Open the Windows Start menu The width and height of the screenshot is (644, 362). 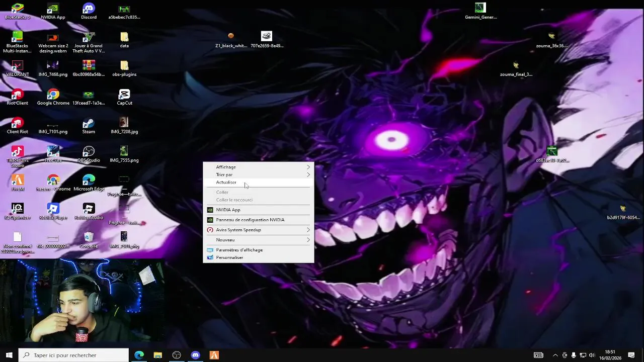coord(9,355)
